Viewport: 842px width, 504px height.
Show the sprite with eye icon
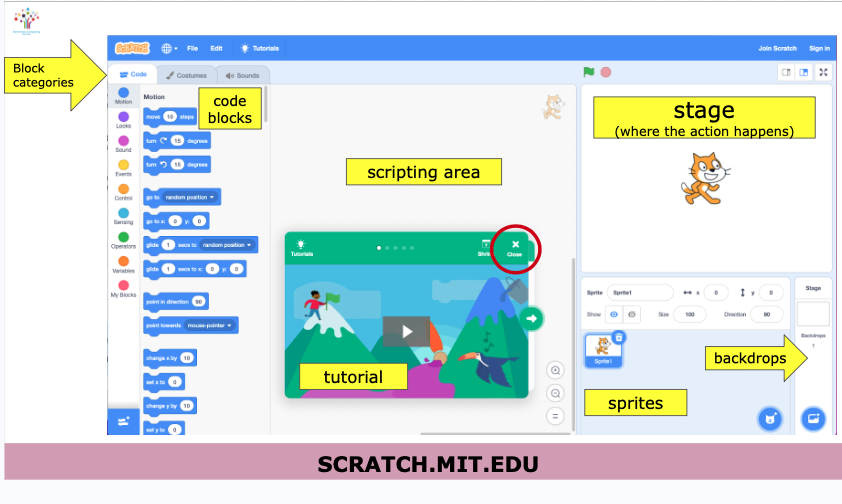614,315
